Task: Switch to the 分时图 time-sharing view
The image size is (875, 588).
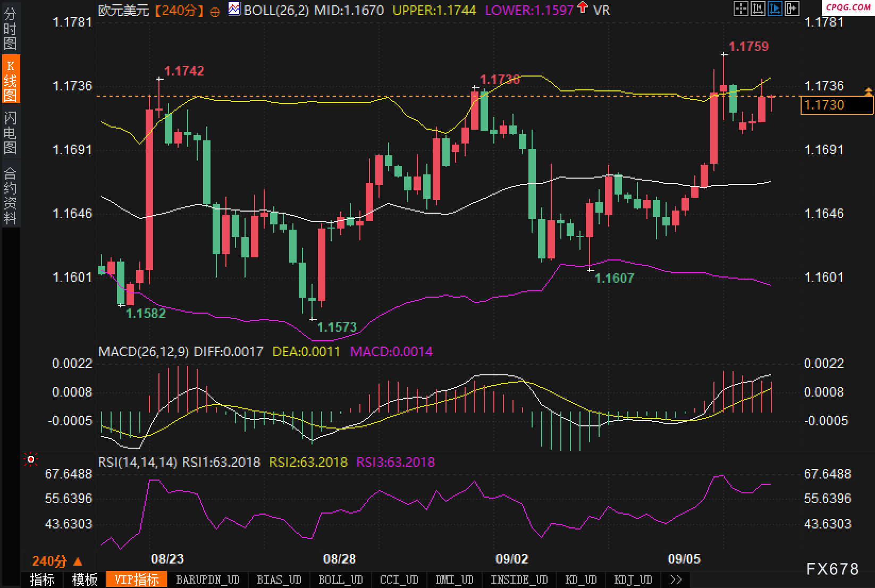Action: point(10,29)
